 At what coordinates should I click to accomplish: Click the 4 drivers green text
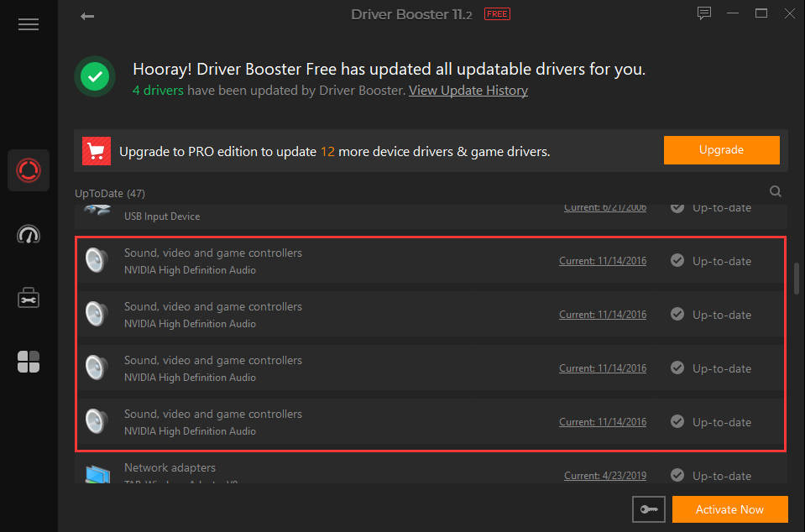(x=158, y=91)
